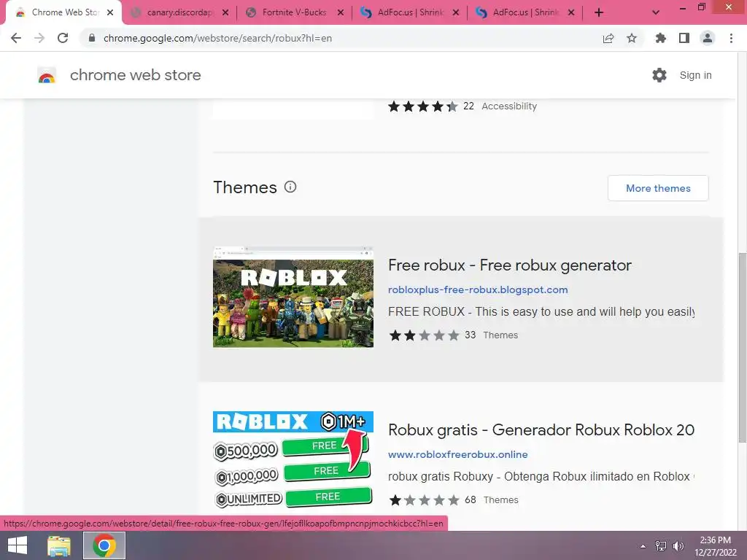Image resolution: width=747 pixels, height=560 pixels.
Task: View site info via the lock icon
Action: 92,38
